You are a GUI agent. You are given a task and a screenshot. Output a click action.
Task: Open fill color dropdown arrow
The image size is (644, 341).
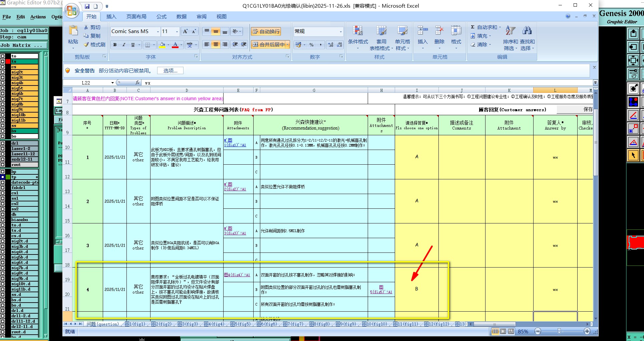tap(168, 44)
